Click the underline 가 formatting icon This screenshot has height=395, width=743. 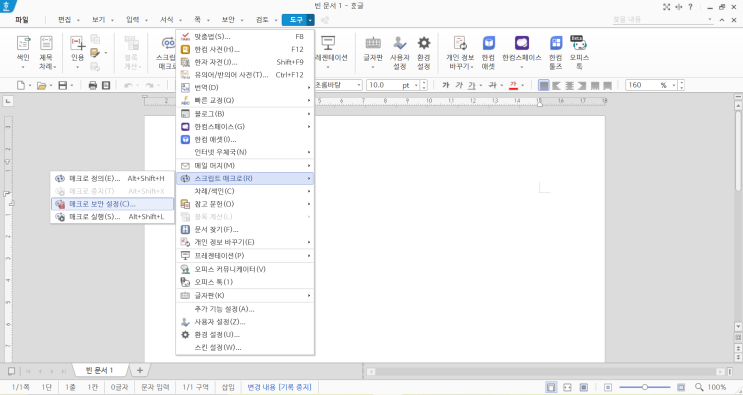pos(471,85)
